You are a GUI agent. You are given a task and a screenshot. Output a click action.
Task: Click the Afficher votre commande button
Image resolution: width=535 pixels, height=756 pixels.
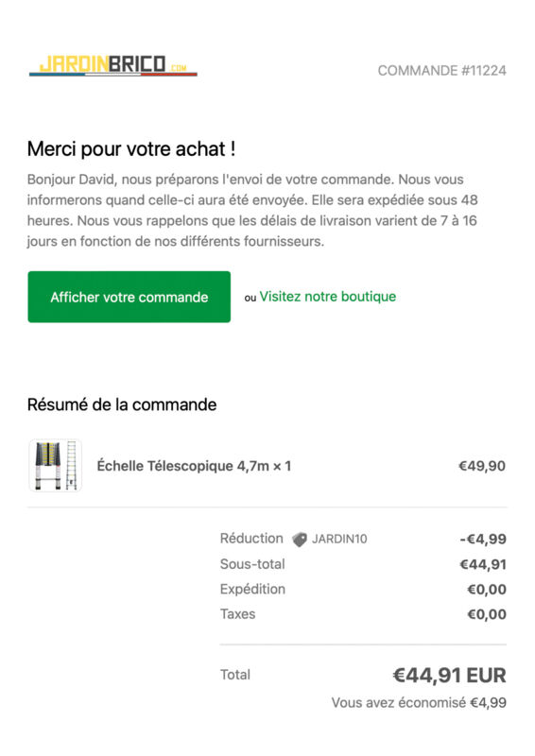coord(129,297)
